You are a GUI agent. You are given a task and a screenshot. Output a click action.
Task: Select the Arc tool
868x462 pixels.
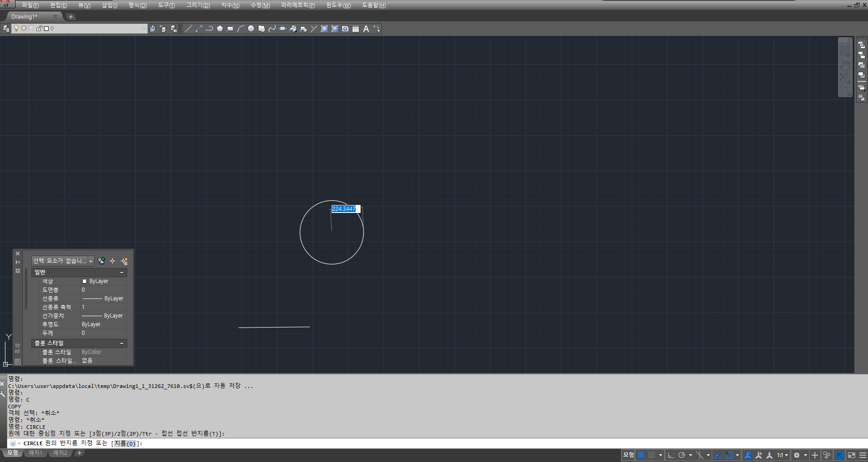click(x=241, y=29)
